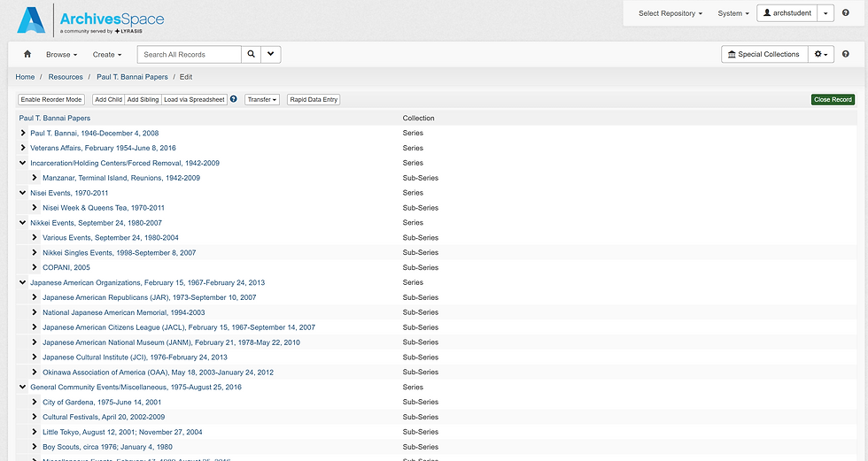Image resolution: width=868 pixels, height=461 pixels.
Task: Open Boy Scouts, circa 1976 record
Action: pyautogui.click(x=107, y=447)
